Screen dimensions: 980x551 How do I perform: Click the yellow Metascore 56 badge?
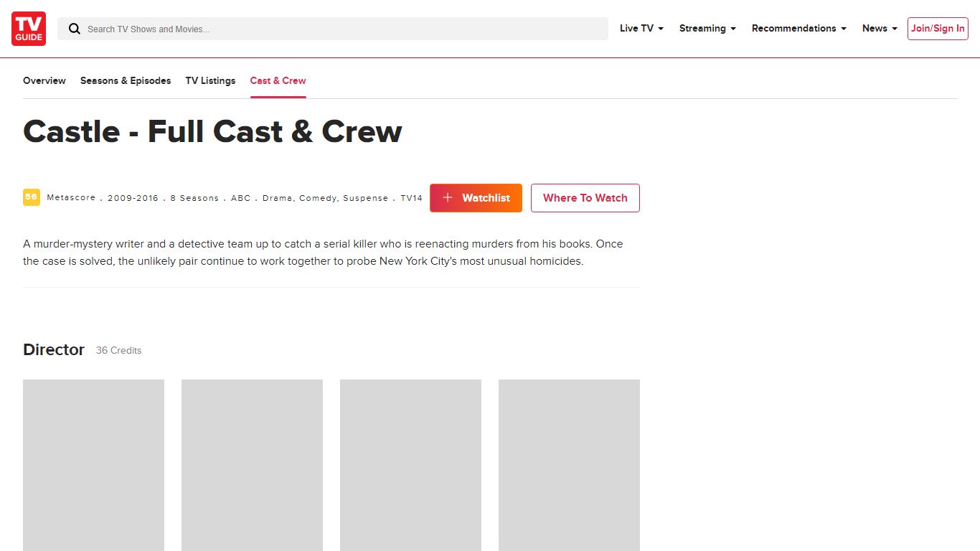coord(32,197)
